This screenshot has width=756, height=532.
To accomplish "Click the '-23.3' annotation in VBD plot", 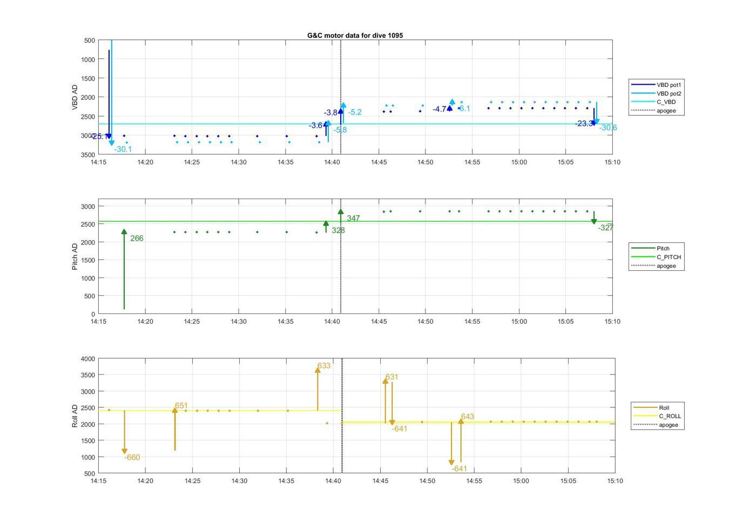I will pos(584,124).
